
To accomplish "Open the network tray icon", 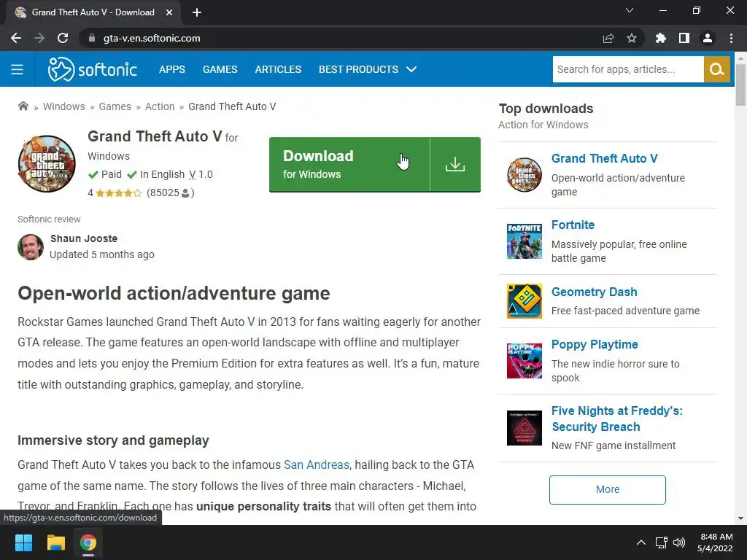I will tap(661, 542).
